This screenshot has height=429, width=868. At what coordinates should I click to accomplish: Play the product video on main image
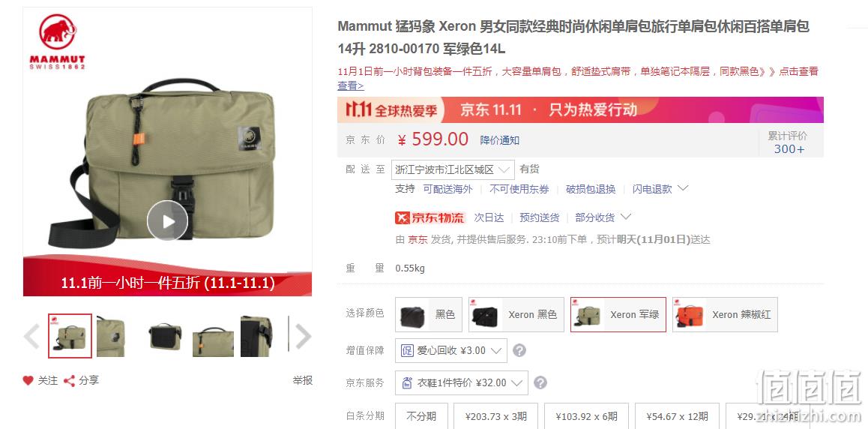[x=167, y=220]
